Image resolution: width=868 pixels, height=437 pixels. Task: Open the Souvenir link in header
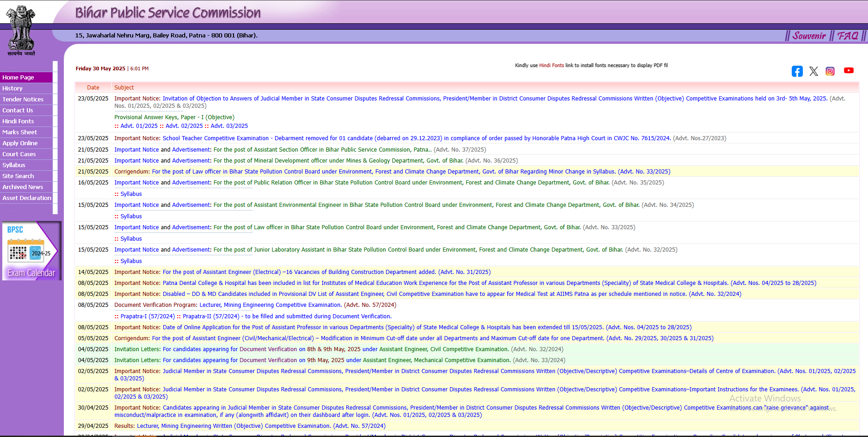tap(809, 36)
